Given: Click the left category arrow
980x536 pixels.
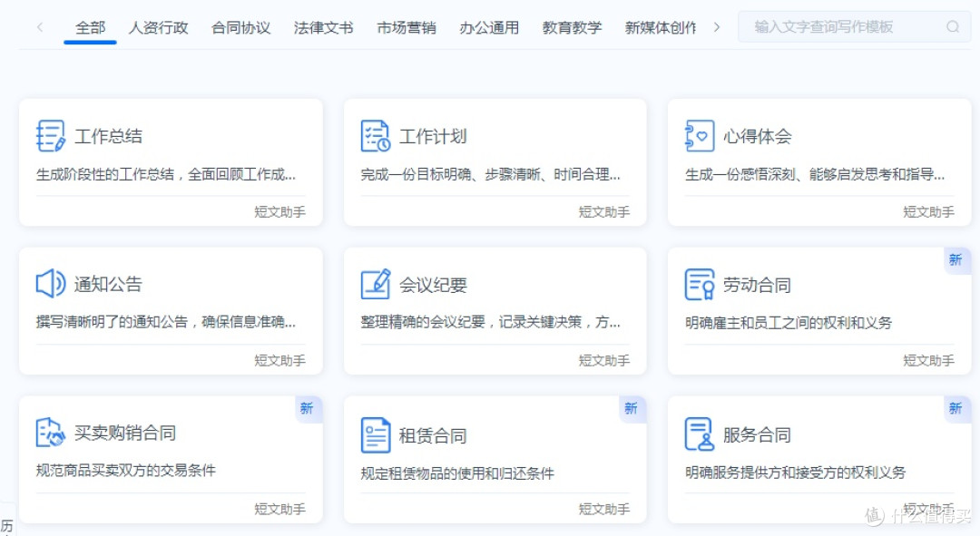Looking at the screenshot, I should (40, 27).
